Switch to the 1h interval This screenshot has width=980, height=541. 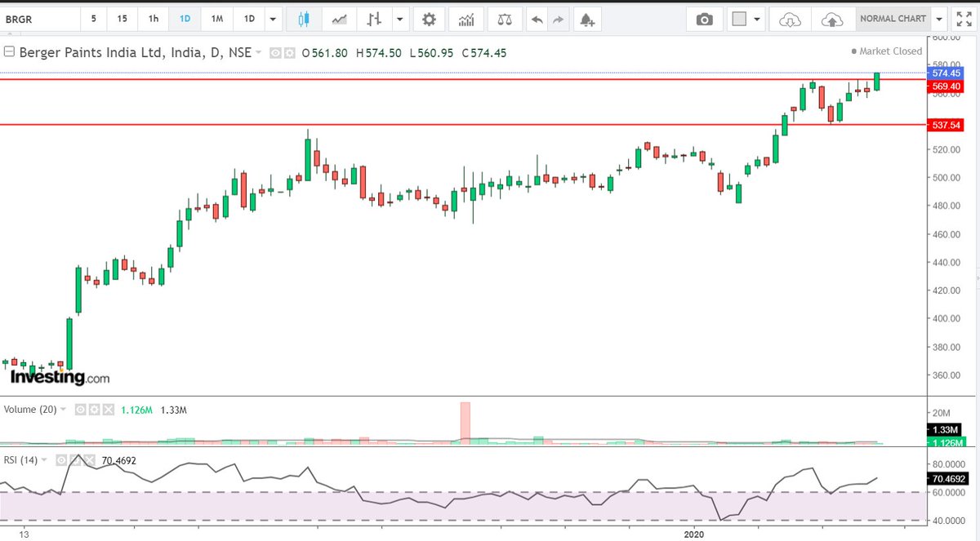click(154, 19)
